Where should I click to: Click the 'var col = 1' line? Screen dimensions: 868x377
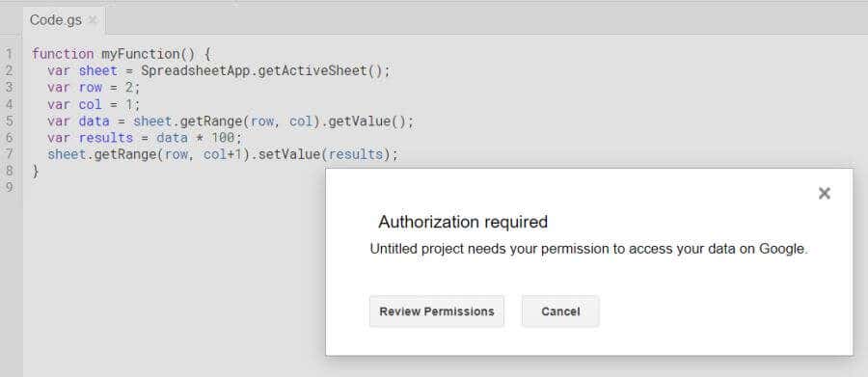[x=95, y=104]
